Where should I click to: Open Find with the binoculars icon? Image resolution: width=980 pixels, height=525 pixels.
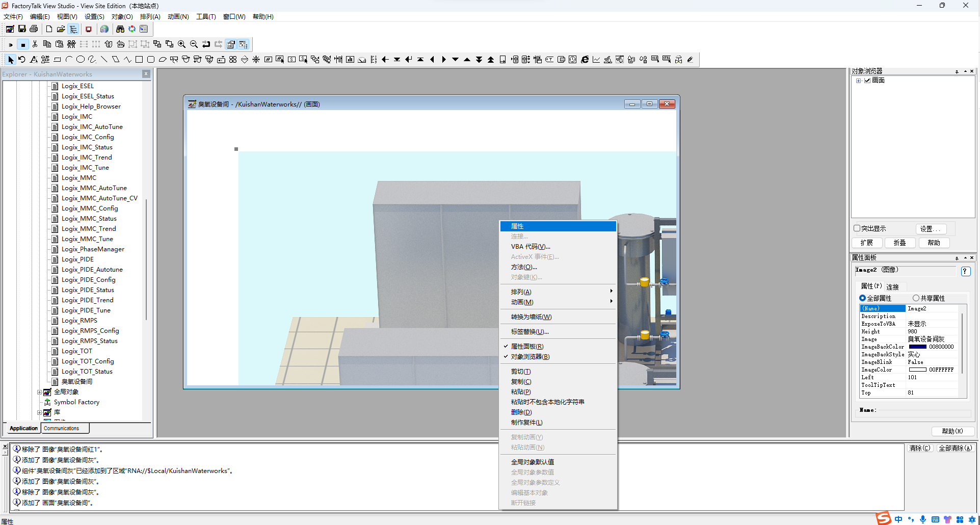(x=120, y=29)
